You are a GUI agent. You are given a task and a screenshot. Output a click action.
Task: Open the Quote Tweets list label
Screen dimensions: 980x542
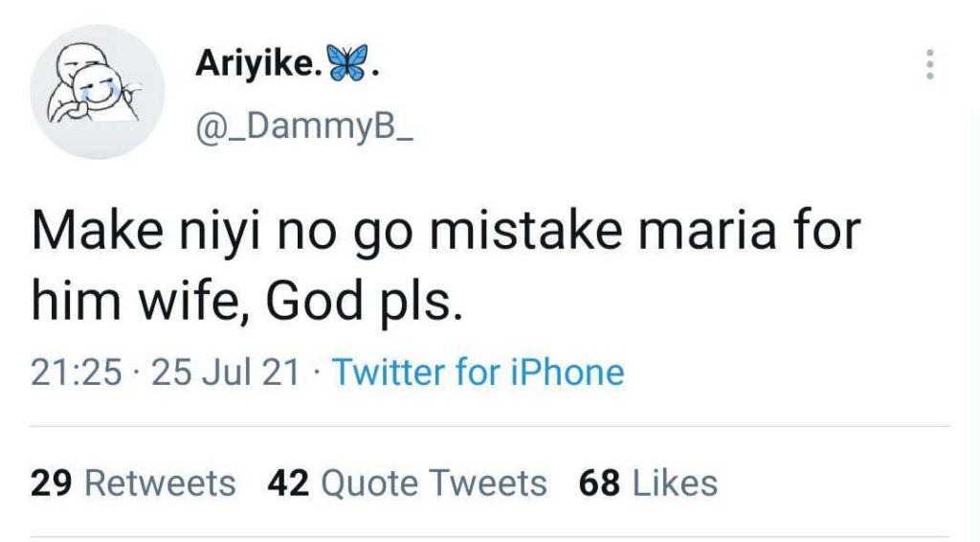pyautogui.click(x=434, y=484)
